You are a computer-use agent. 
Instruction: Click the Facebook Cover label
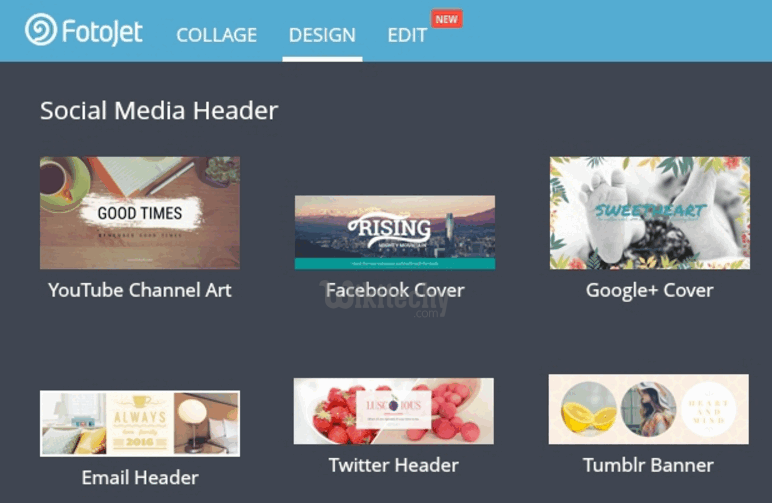395,290
